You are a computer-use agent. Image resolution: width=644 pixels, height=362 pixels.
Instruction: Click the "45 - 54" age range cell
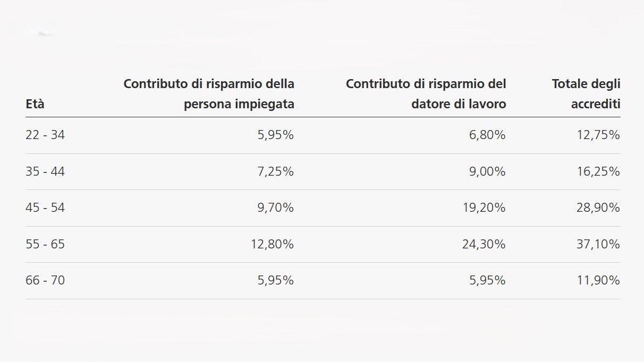click(x=45, y=208)
